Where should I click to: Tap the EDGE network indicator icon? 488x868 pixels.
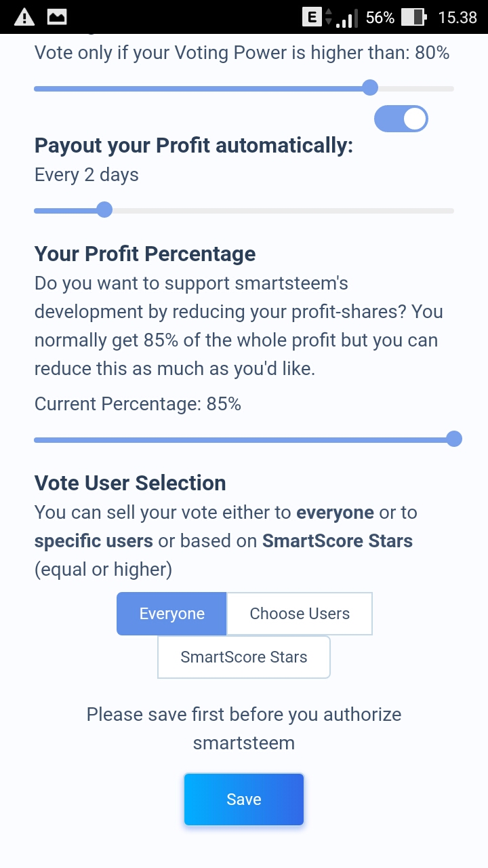311,17
